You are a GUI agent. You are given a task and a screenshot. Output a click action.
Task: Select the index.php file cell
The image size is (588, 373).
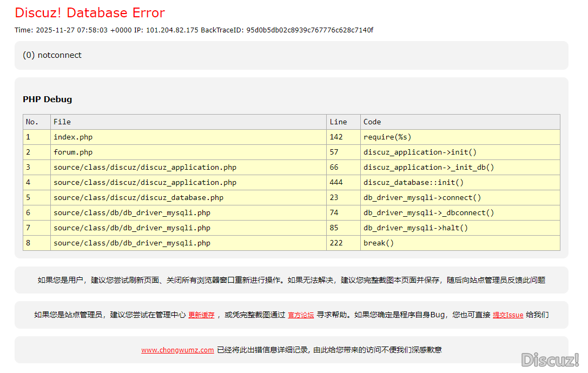coord(73,137)
